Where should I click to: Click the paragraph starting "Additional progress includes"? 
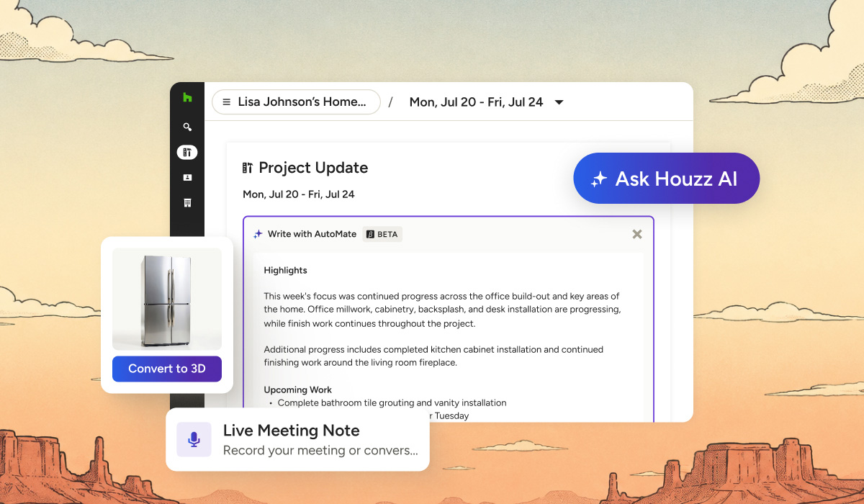[x=433, y=356]
